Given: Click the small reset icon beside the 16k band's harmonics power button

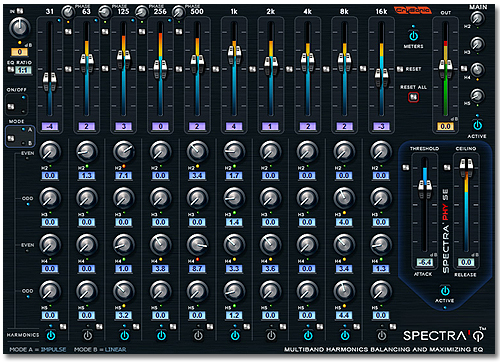Looking at the screenshot, I should click(393, 327).
